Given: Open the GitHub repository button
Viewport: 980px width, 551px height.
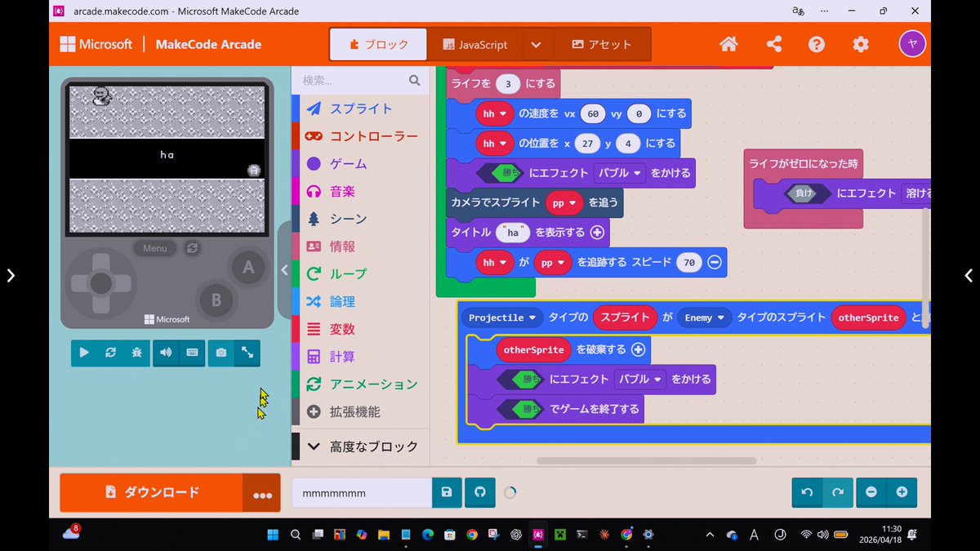Looking at the screenshot, I should click(x=480, y=493).
